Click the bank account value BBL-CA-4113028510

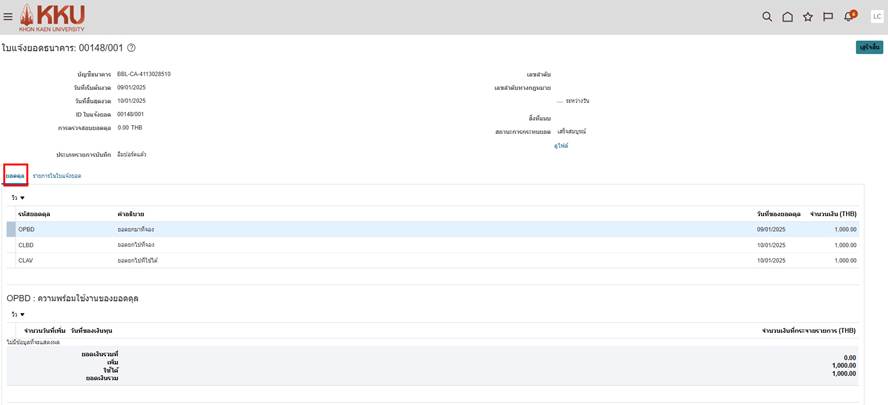pyautogui.click(x=144, y=74)
